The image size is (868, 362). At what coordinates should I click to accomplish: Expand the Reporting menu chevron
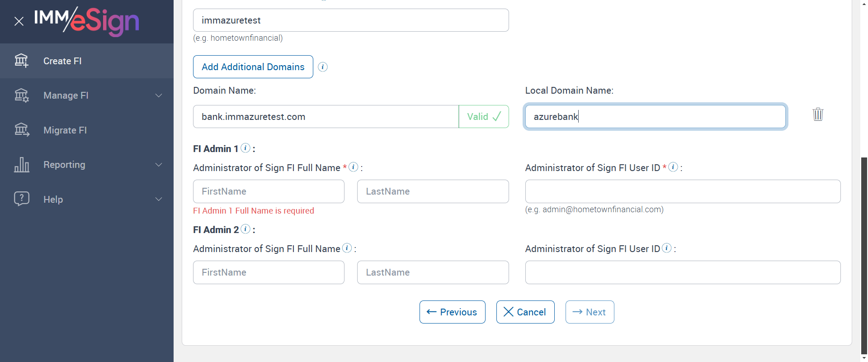coord(159,165)
